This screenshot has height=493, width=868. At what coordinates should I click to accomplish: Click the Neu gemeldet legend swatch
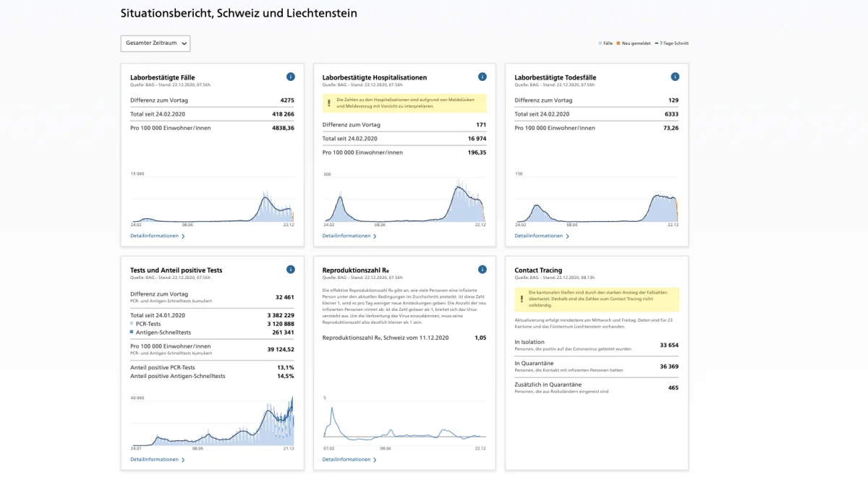(618, 43)
